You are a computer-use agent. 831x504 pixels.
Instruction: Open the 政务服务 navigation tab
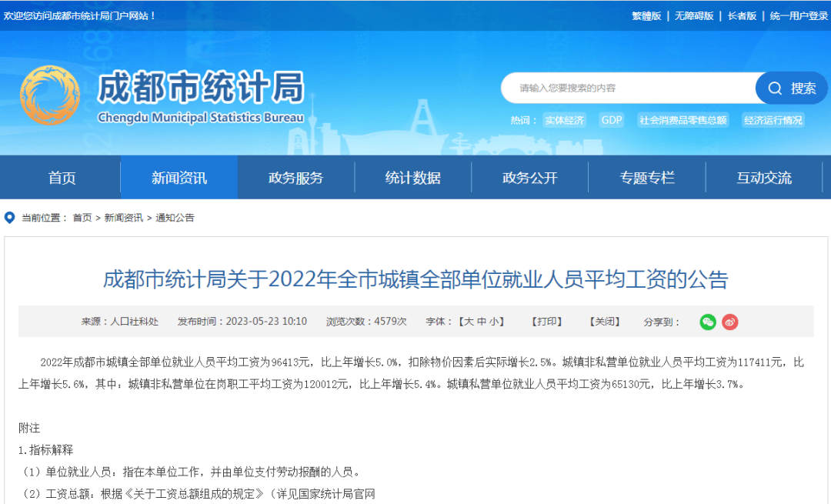click(x=295, y=178)
